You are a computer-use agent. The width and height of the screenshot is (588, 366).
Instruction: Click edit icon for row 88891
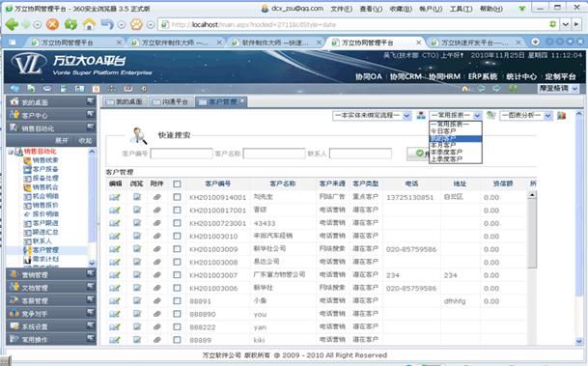(x=114, y=301)
